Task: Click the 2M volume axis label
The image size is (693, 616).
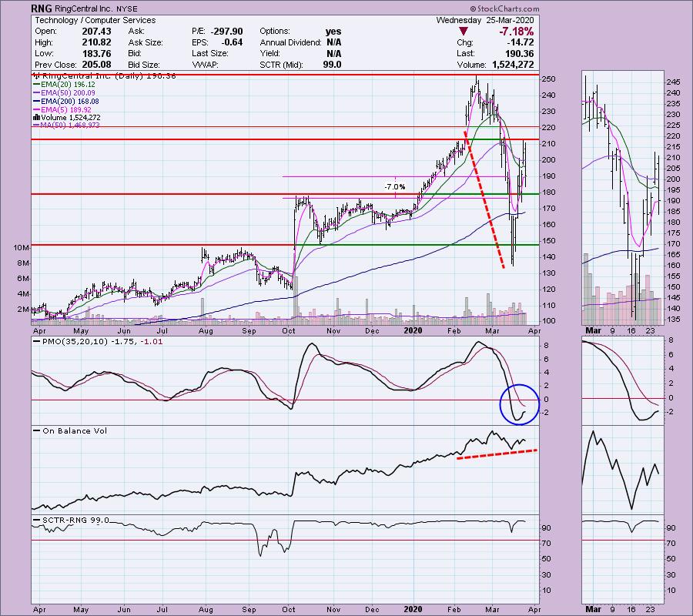Action: pos(23,310)
